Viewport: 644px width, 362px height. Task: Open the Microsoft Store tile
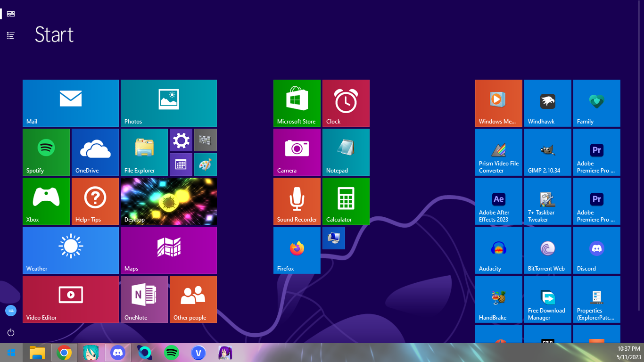coord(297,103)
